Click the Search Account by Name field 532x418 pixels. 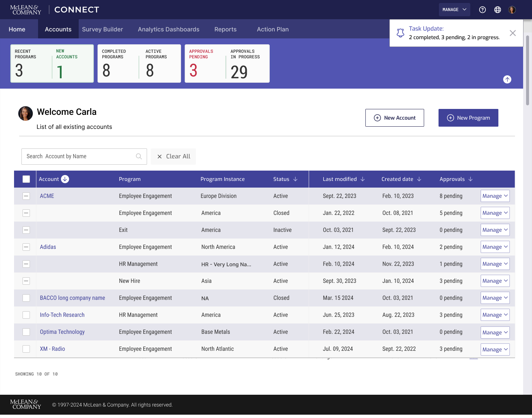point(84,157)
